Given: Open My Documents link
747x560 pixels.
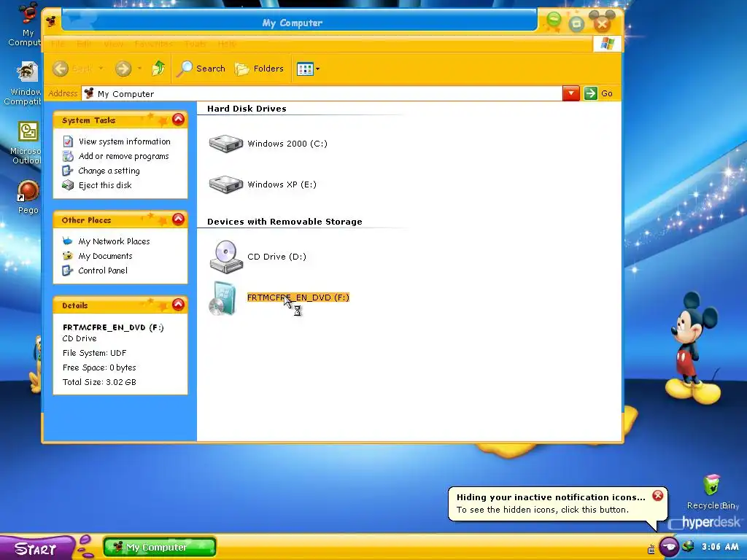Looking at the screenshot, I should (x=105, y=256).
